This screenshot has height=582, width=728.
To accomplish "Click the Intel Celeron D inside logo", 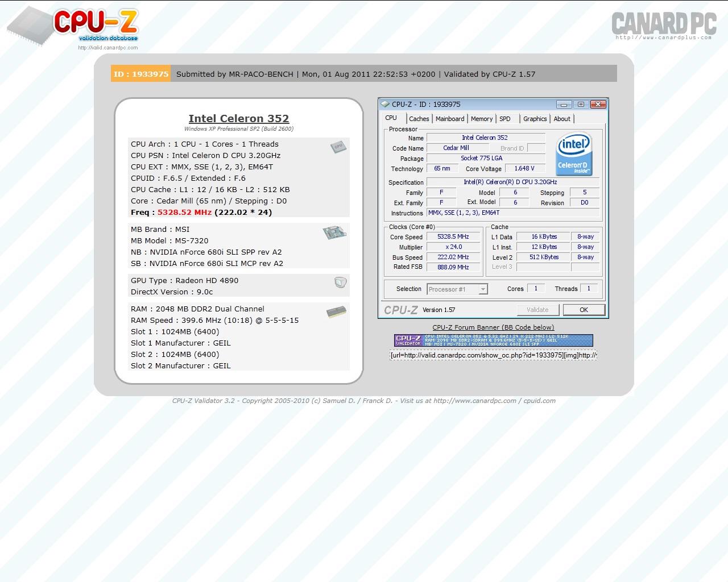I will point(574,153).
